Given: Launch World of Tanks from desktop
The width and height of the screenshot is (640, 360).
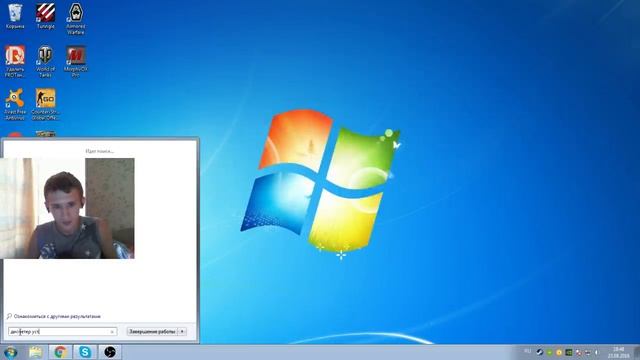Looking at the screenshot, I should click(45, 62).
